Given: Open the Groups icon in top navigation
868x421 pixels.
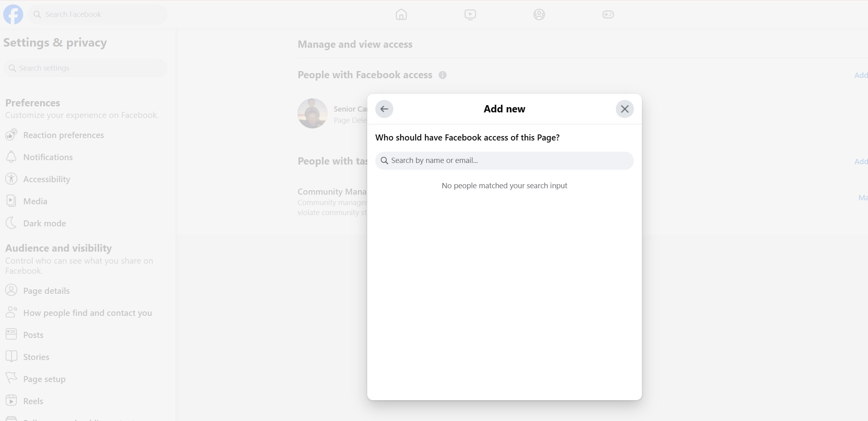Looking at the screenshot, I should point(539,15).
